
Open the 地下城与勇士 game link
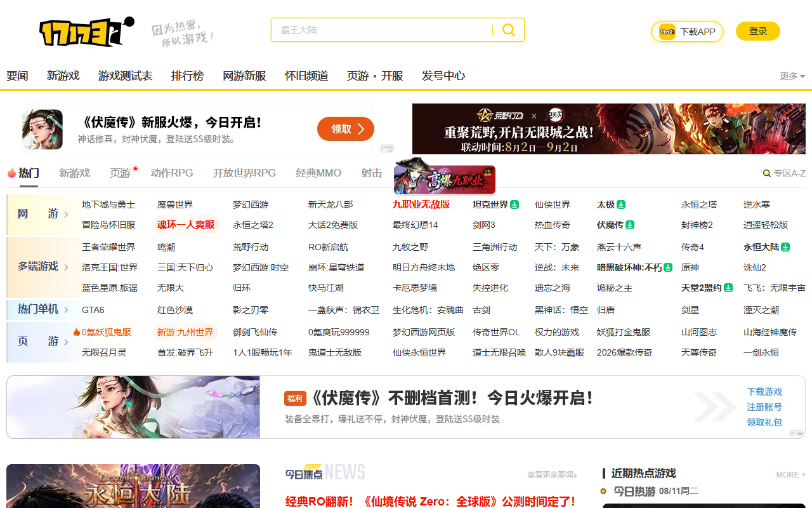(108, 204)
